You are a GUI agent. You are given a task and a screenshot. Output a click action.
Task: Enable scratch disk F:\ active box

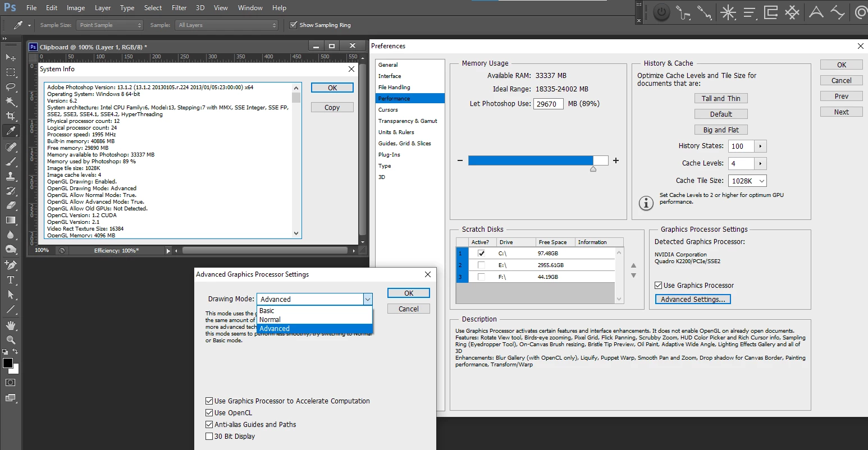[x=481, y=277]
